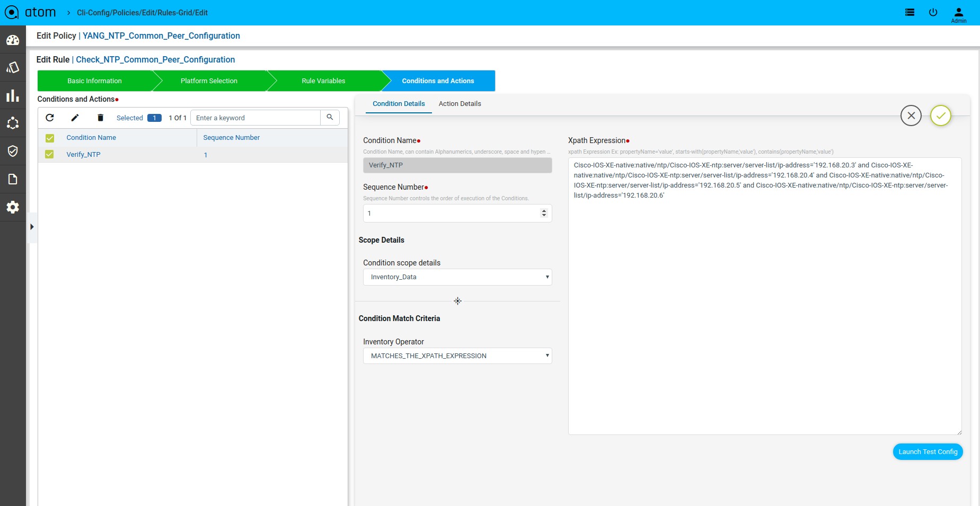Uncheck the Verify_NTP row checkbox
The height and width of the screenshot is (506, 980).
(50, 154)
